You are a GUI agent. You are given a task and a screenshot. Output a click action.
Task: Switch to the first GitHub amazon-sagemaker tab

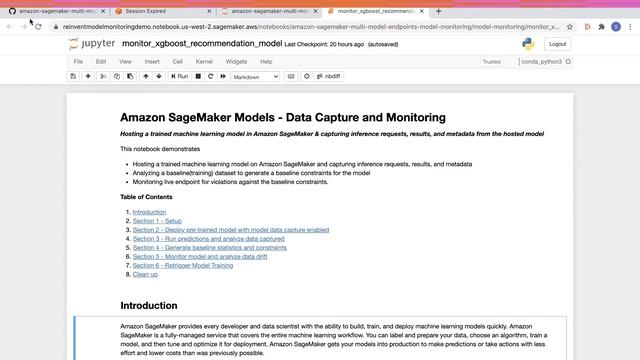point(56,11)
